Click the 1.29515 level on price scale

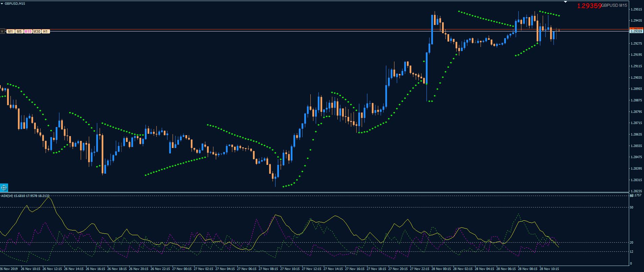pos(636,9)
